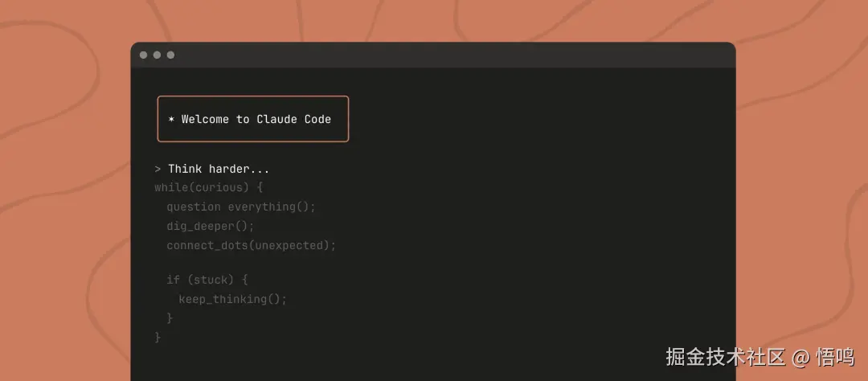Click the dig_deeper(); code line
This screenshot has width=868, height=381.
click(211, 226)
